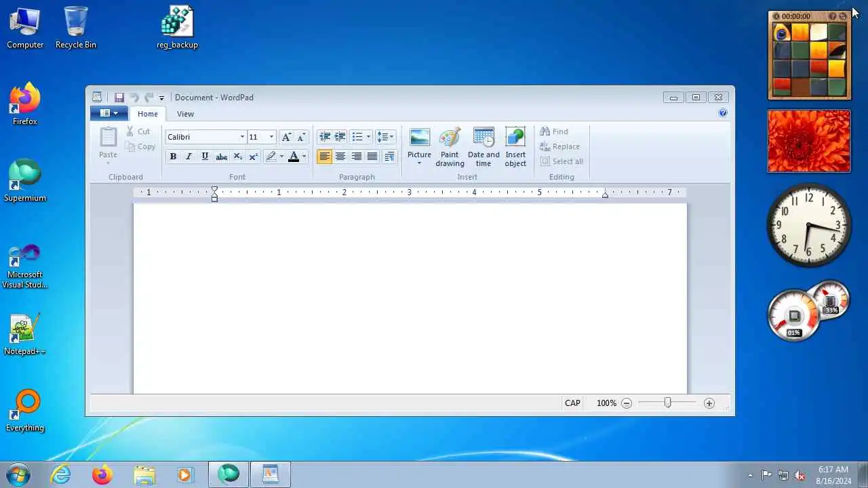Open the Everything desktop shortcut
The height and width of the screenshot is (488, 868).
tap(24, 411)
